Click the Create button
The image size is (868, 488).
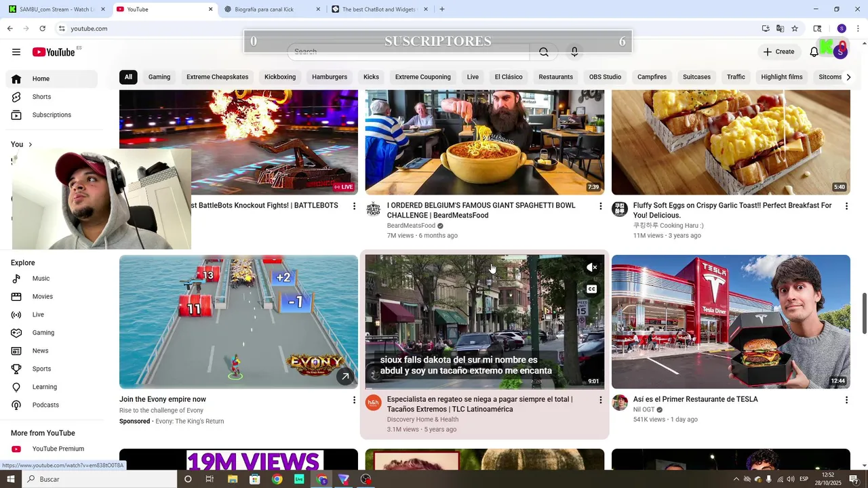pyautogui.click(x=778, y=52)
